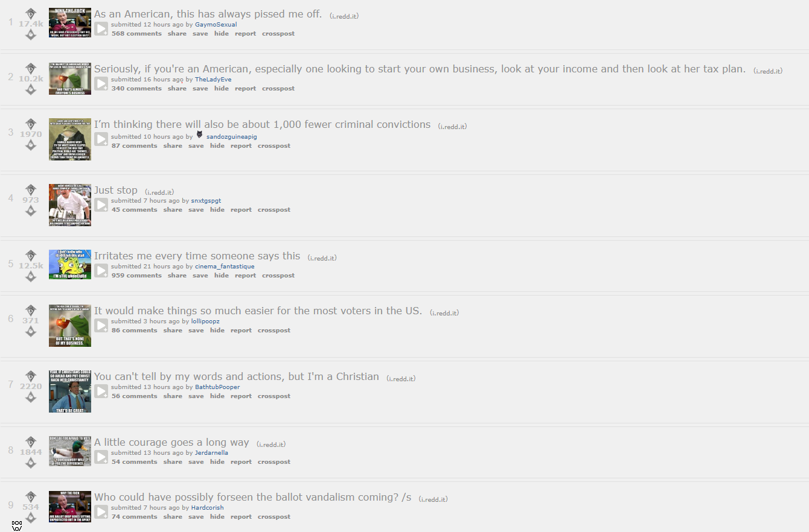809x532 pixels.
Task: Upvote the 'Irritates me every time' post
Action: coord(31,255)
